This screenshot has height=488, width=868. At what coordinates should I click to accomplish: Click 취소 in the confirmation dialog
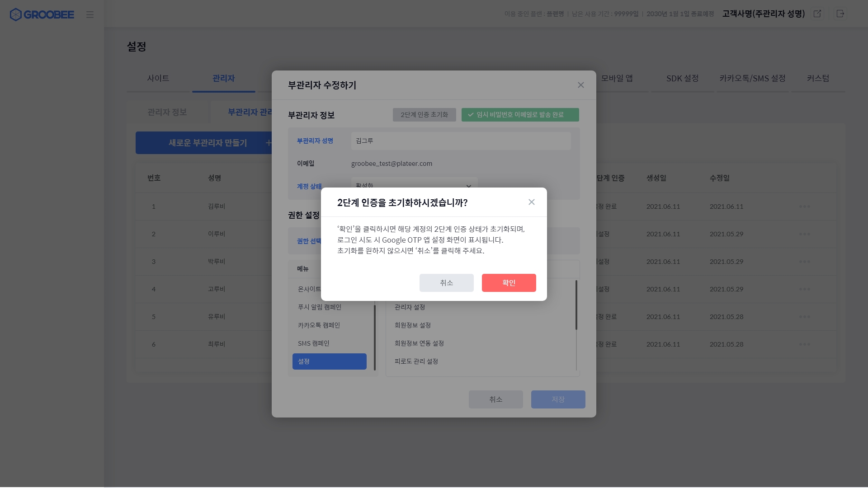[446, 283]
